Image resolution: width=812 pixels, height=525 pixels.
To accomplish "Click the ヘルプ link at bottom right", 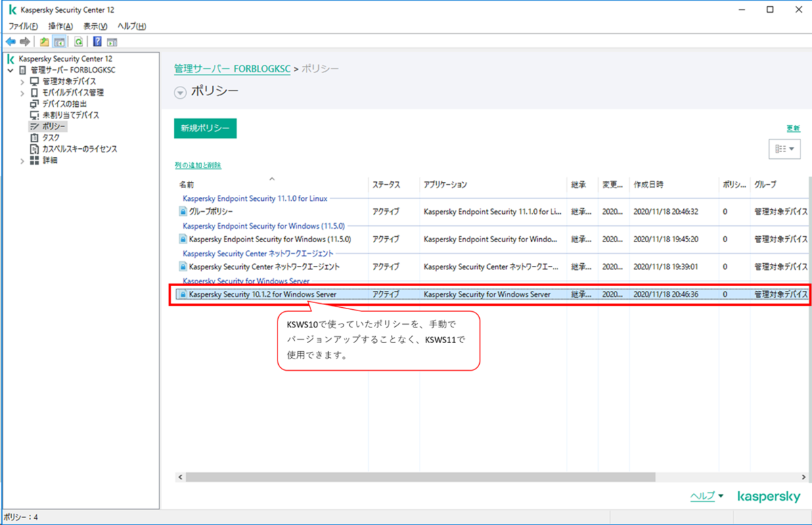I will tap(702, 496).
